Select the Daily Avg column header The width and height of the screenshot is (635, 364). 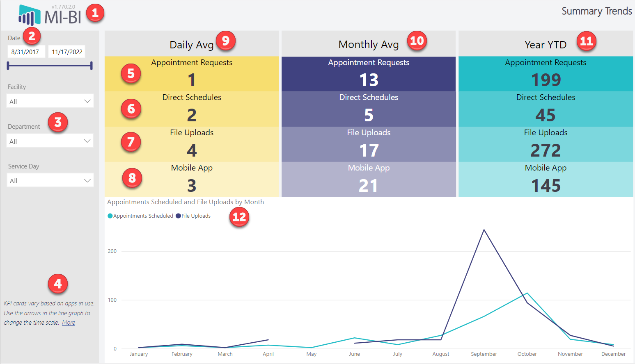click(192, 44)
